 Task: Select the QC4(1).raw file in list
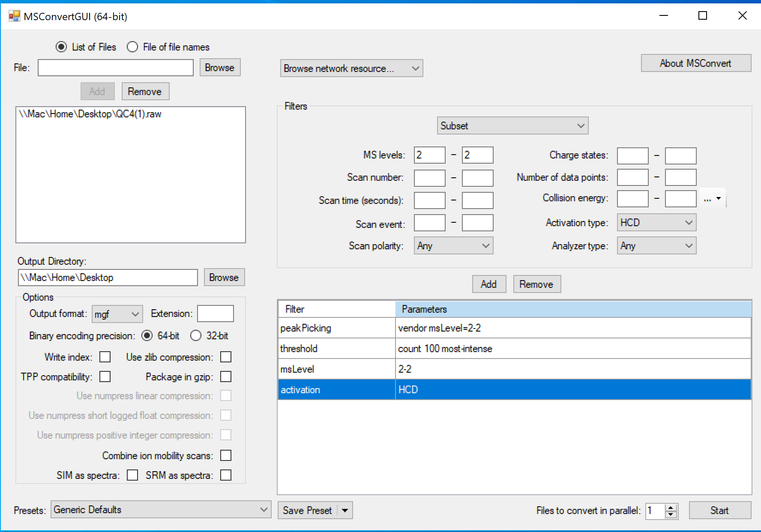(x=90, y=114)
